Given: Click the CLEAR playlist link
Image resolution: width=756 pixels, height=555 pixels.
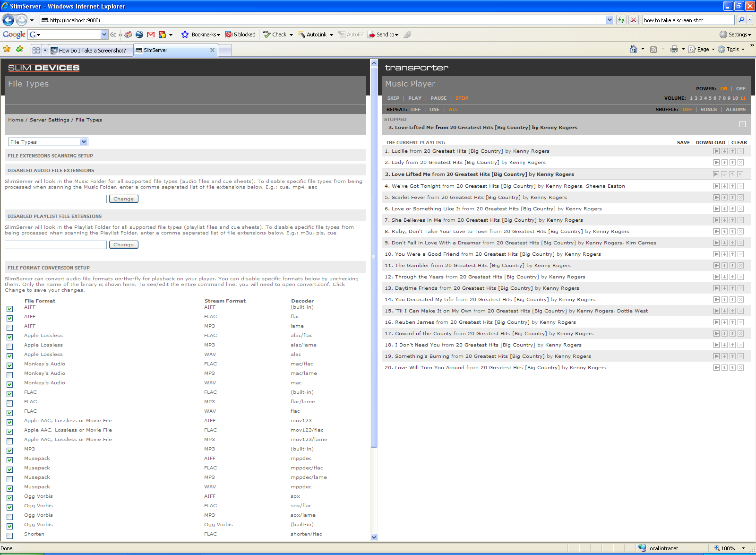Looking at the screenshot, I should [739, 142].
